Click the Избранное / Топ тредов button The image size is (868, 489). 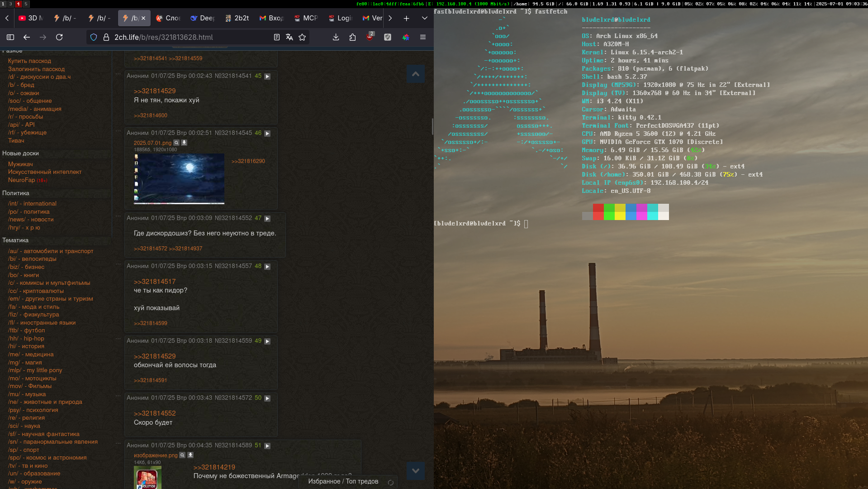coord(343,481)
